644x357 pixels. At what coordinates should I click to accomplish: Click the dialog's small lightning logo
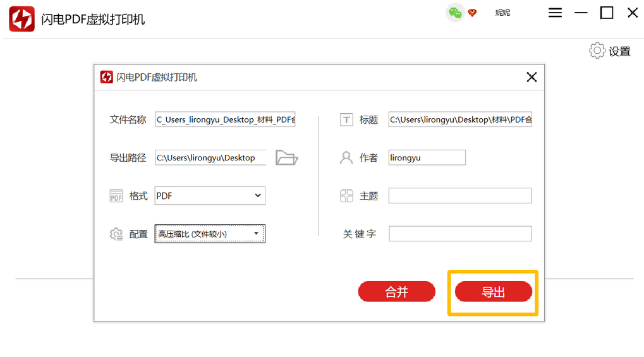click(106, 77)
